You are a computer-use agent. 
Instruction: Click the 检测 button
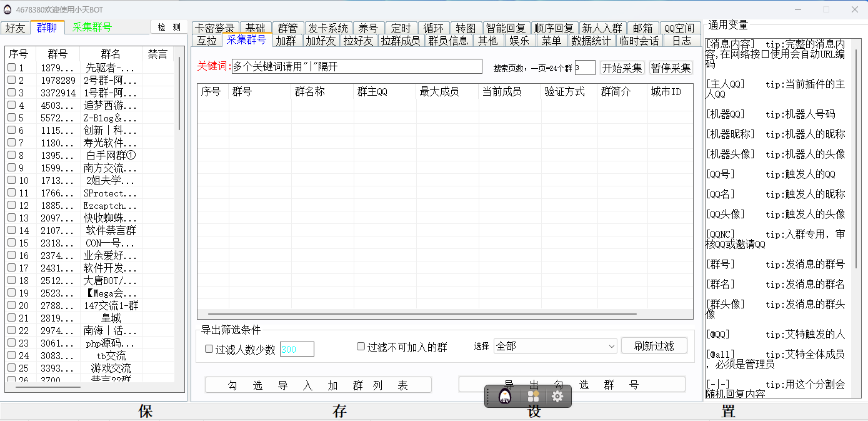coord(169,27)
